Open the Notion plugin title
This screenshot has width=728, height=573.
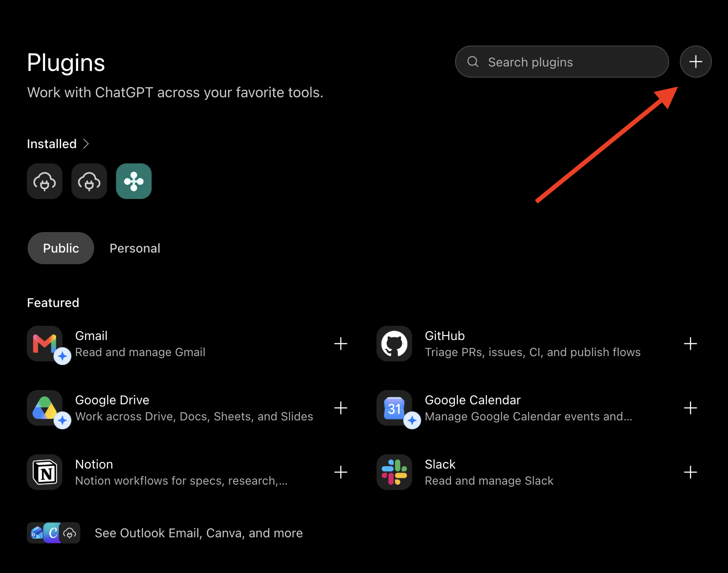(94, 464)
